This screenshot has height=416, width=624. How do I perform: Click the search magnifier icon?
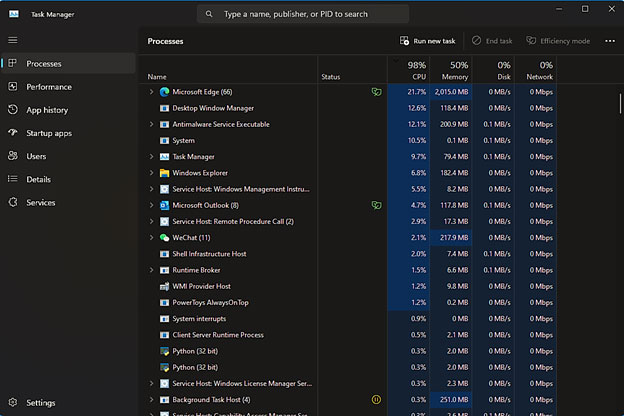pos(209,14)
